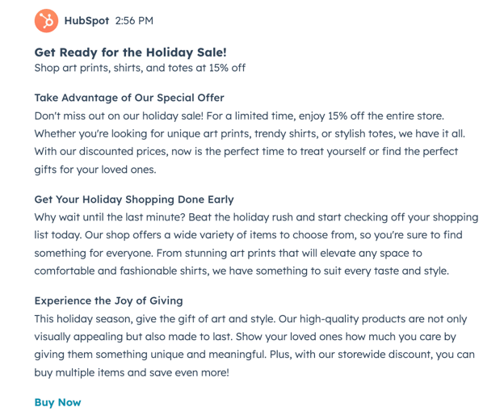Click the orange HubSpot logo avatar

pyautogui.click(x=47, y=21)
